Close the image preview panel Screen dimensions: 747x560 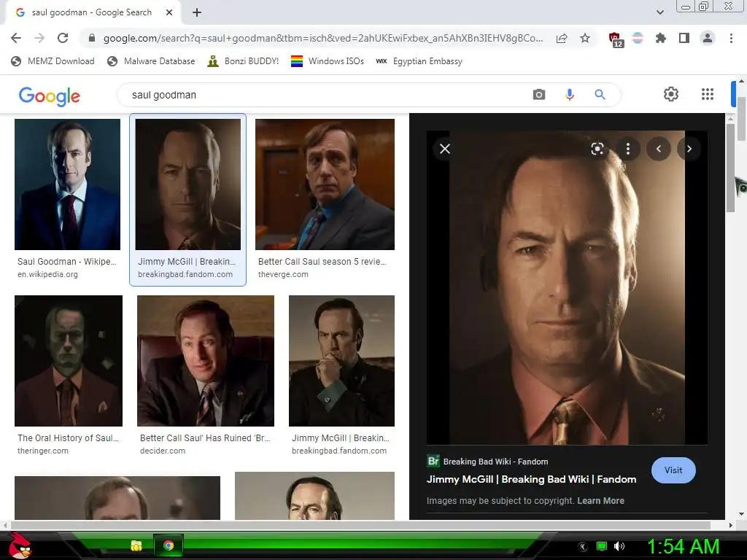click(x=445, y=149)
